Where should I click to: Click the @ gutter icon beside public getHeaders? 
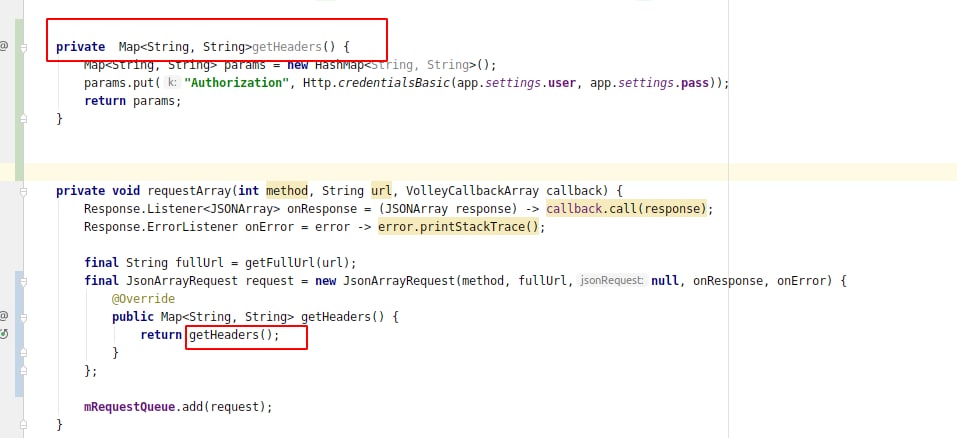click(x=4, y=316)
